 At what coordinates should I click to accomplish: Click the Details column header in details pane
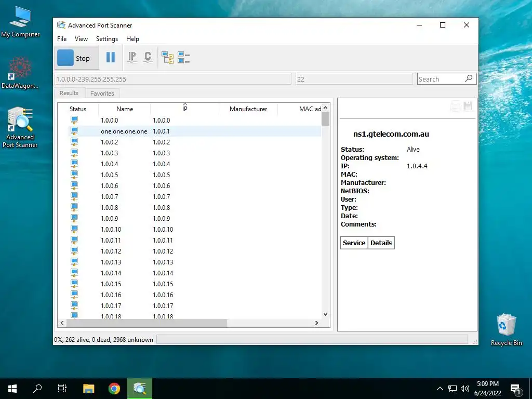[381, 243]
